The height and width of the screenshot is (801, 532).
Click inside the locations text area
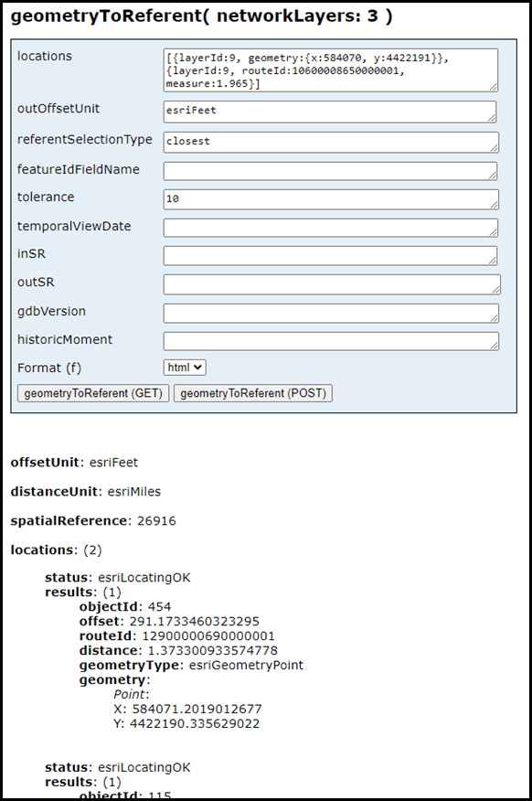click(x=331, y=70)
